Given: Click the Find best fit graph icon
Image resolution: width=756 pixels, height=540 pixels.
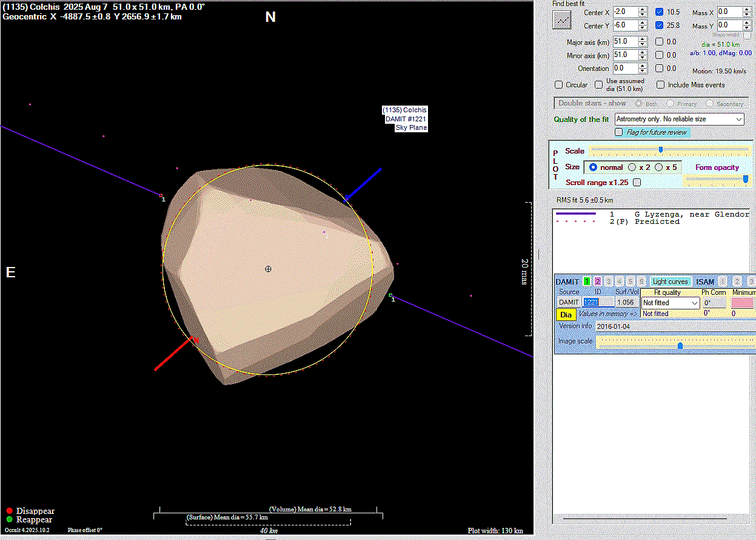Looking at the screenshot, I should [562, 20].
